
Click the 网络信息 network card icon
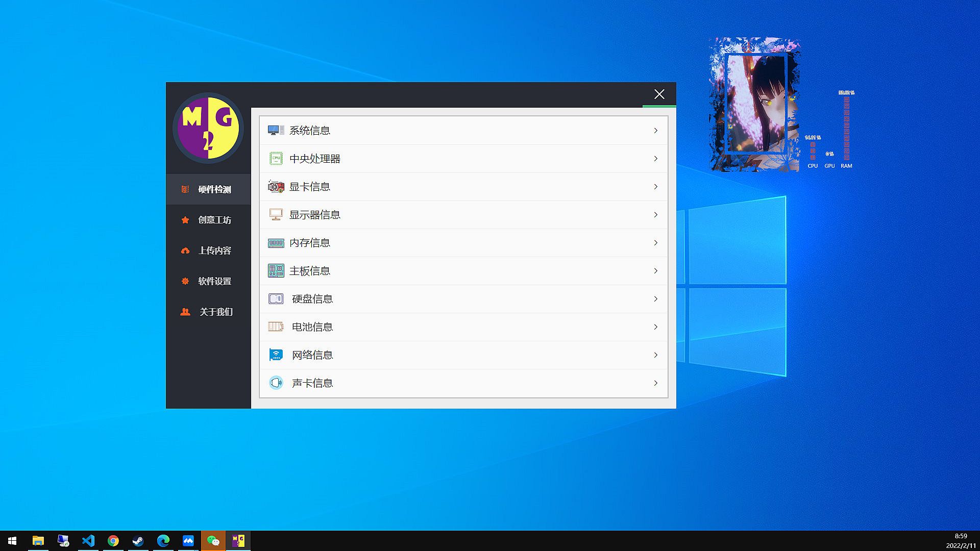tap(276, 355)
